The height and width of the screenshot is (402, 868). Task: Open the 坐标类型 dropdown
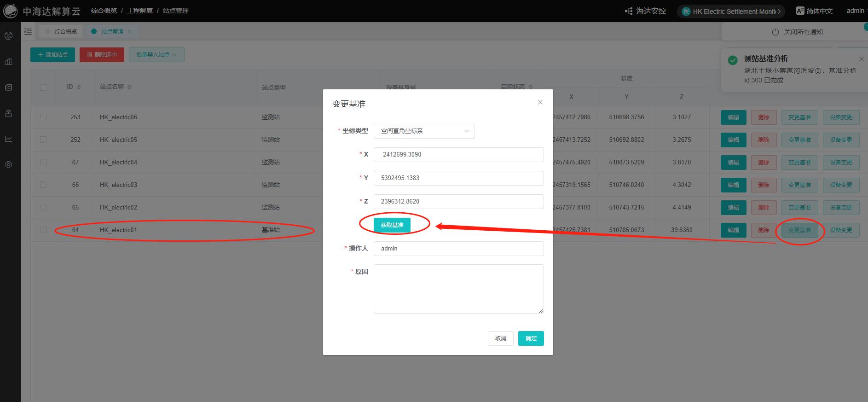[x=424, y=131]
